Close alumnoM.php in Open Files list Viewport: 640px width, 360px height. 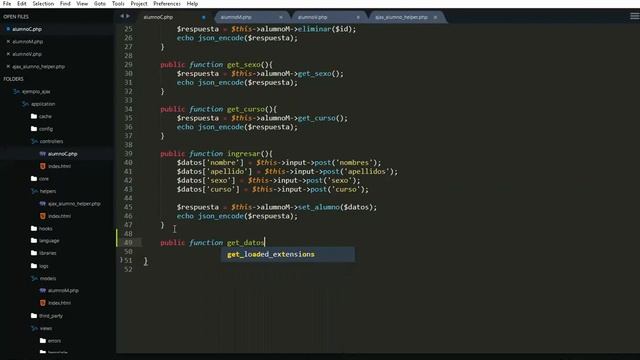8,42
